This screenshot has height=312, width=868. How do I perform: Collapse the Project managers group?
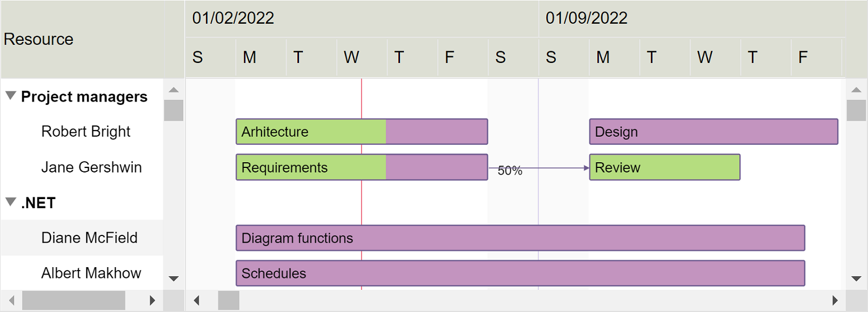(11, 96)
